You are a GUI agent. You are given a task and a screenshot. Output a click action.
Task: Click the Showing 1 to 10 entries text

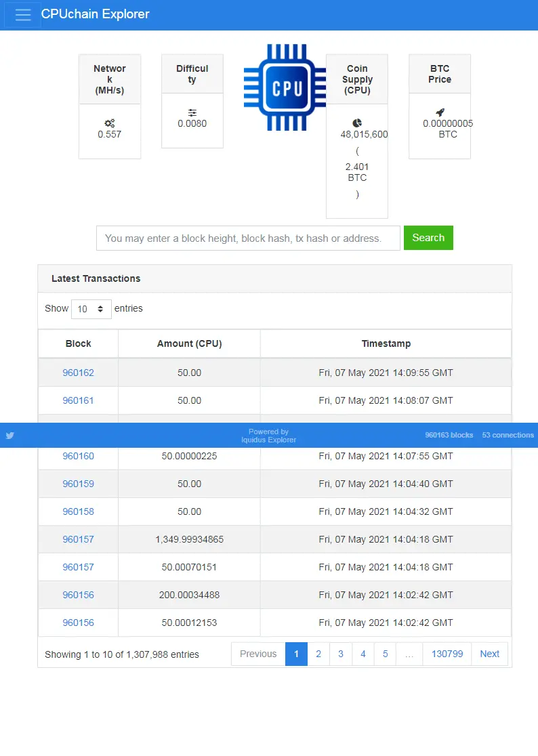pyautogui.click(x=122, y=655)
